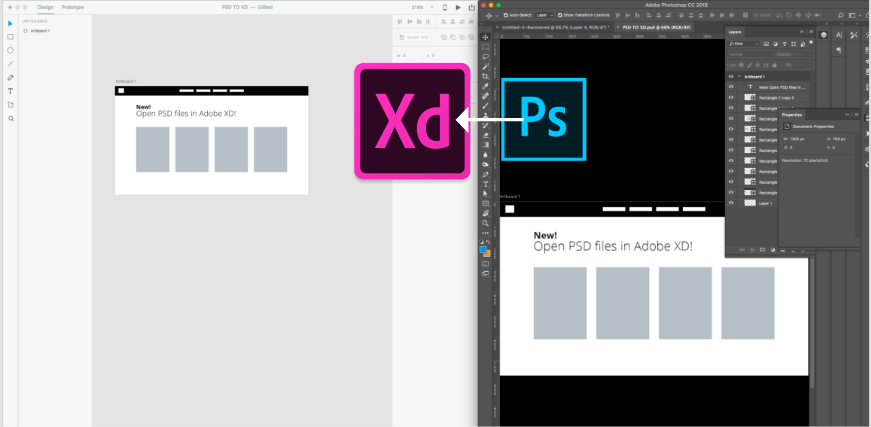
Task: Click the Layers panel fx layer style icon
Action: (x=752, y=250)
